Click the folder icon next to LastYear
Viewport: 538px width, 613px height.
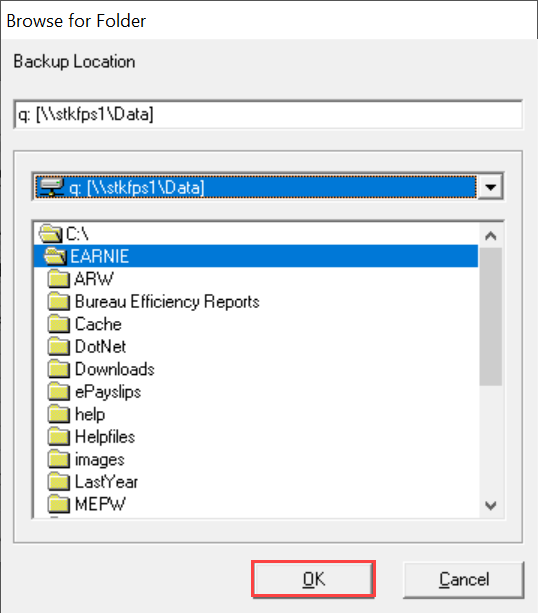pyautogui.click(x=59, y=481)
